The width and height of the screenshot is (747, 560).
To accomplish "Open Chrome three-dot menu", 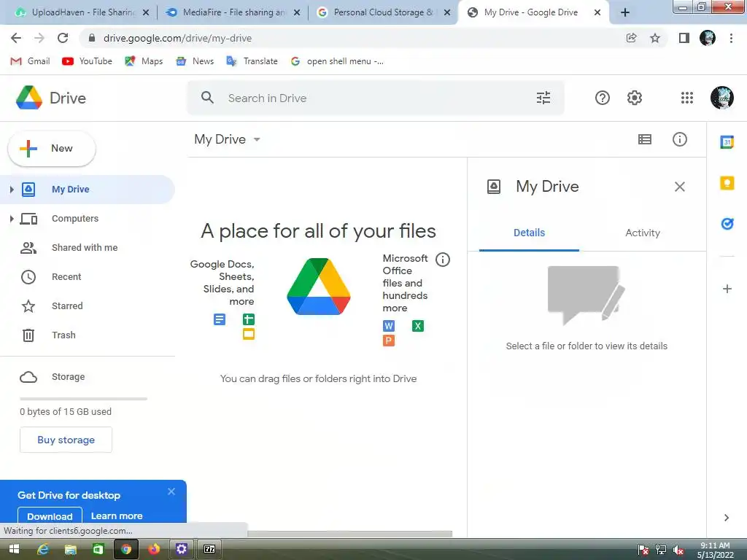I will tap(731, 38).
